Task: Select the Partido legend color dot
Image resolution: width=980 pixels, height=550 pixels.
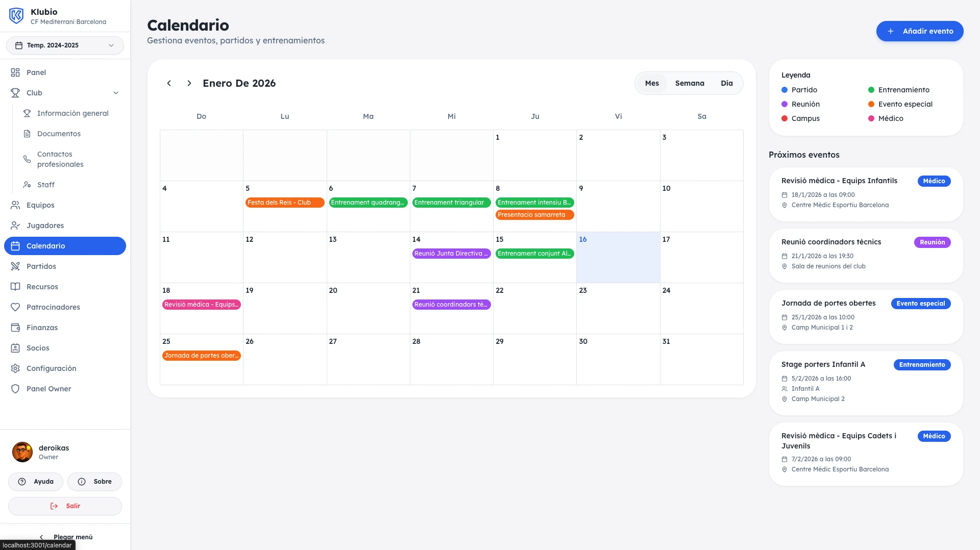Action: [x=785, y=90]
